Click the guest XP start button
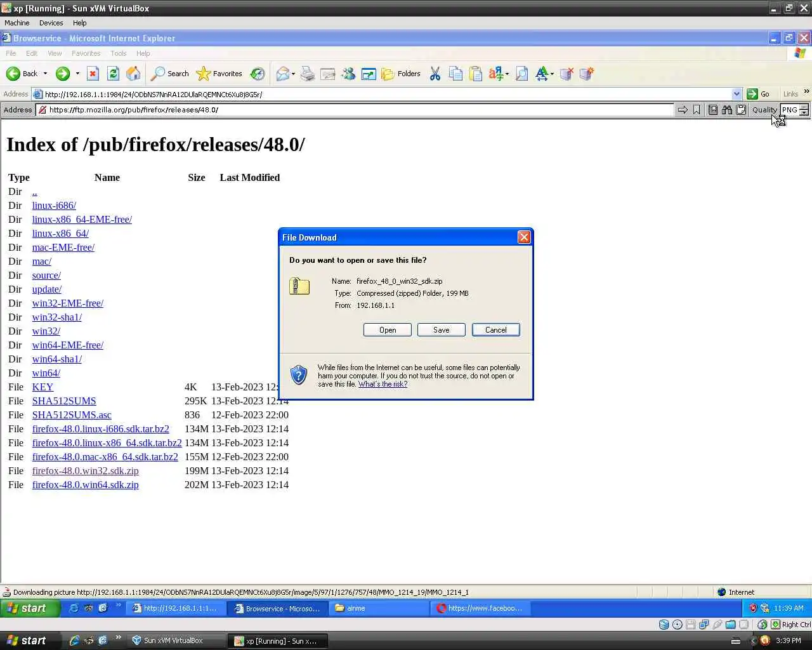Image resolution: width=812 pixels, height=650 pixels. [x=30, y=608]
